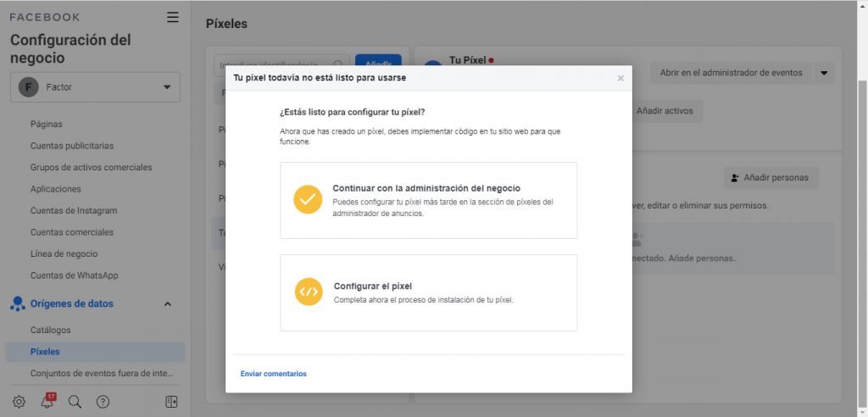Choose Continuar con la administración del negocio
Viewport: 868px width, 417px height.
pyautogui.click(x=428, y=201)
